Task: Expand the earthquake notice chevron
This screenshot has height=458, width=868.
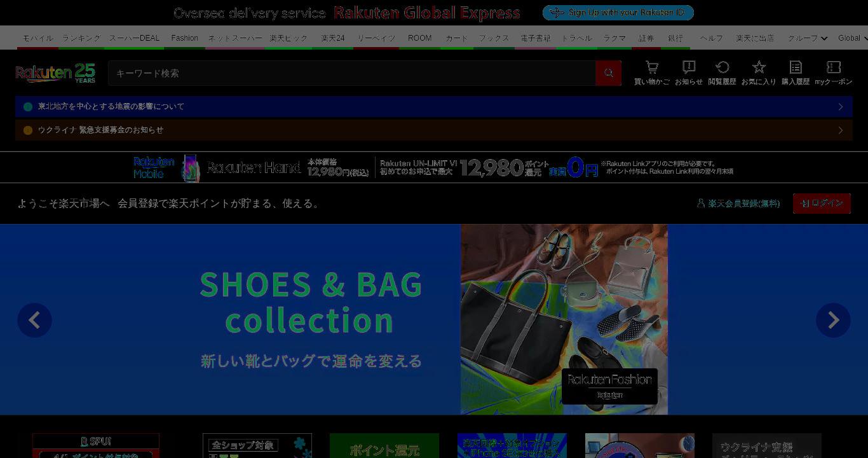Action: pyautogui.click(x=840, y=107)
